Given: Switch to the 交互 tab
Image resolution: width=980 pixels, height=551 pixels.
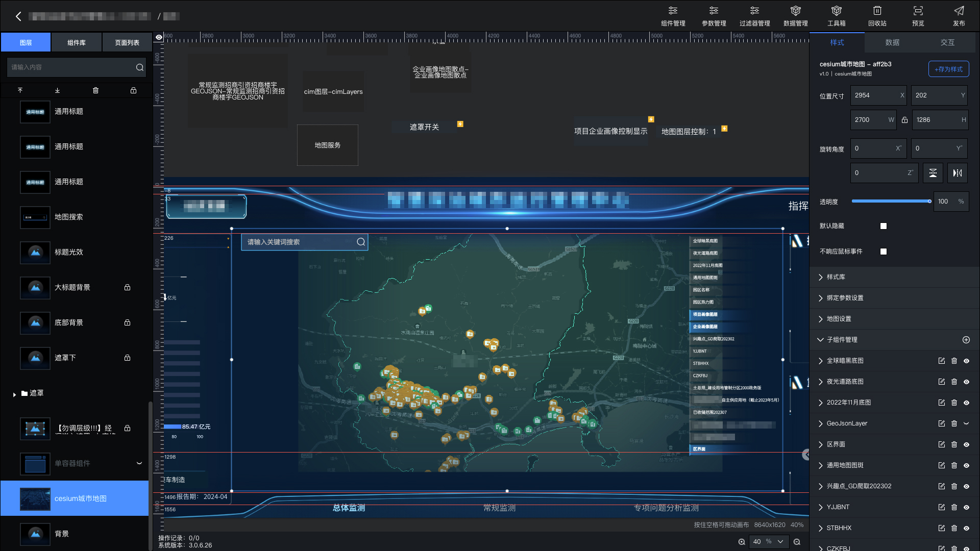Looking at the screenshot, I should tap(947, 42).
